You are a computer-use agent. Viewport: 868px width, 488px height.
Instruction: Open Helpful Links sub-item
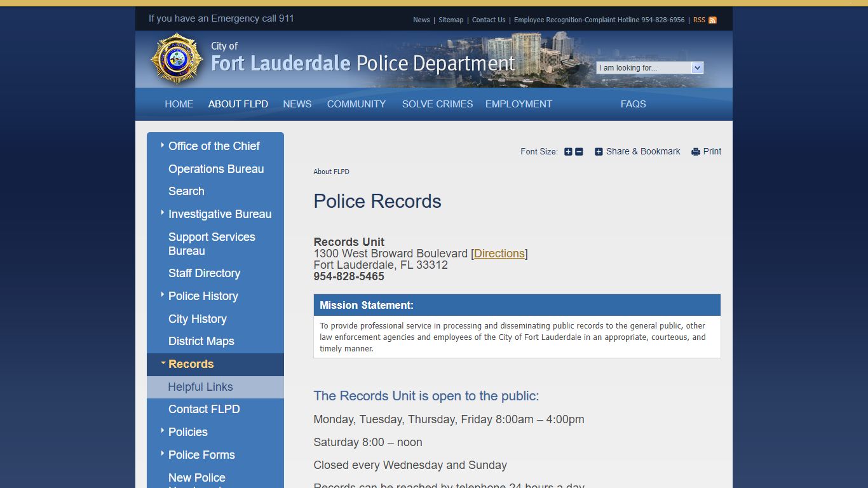200,387
